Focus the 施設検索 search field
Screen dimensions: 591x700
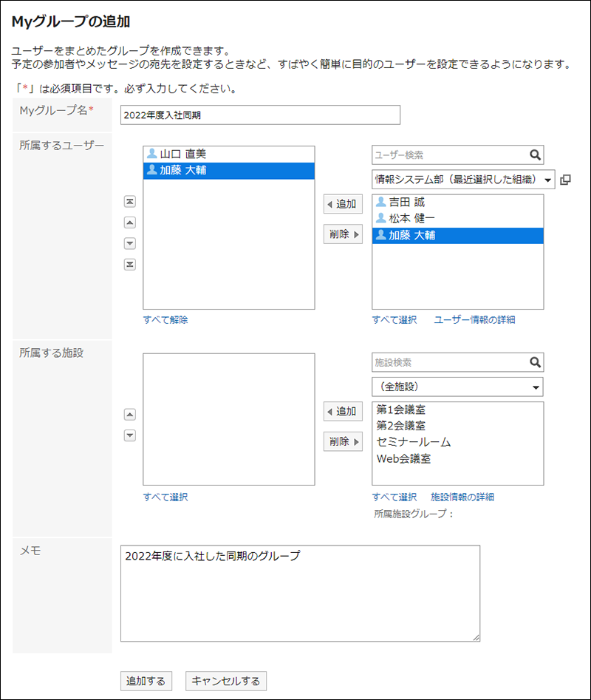point(450,362)
